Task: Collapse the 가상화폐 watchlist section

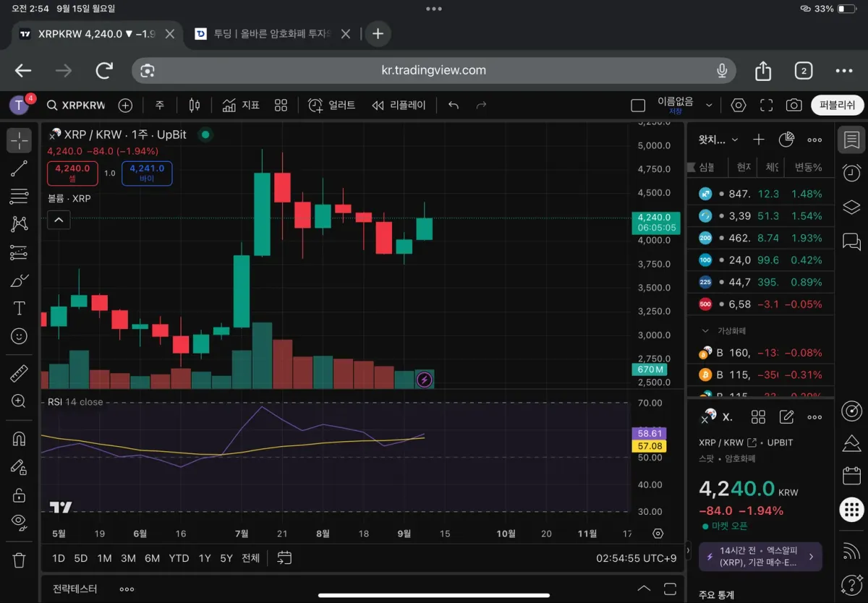Action: (x=706, y=330)
